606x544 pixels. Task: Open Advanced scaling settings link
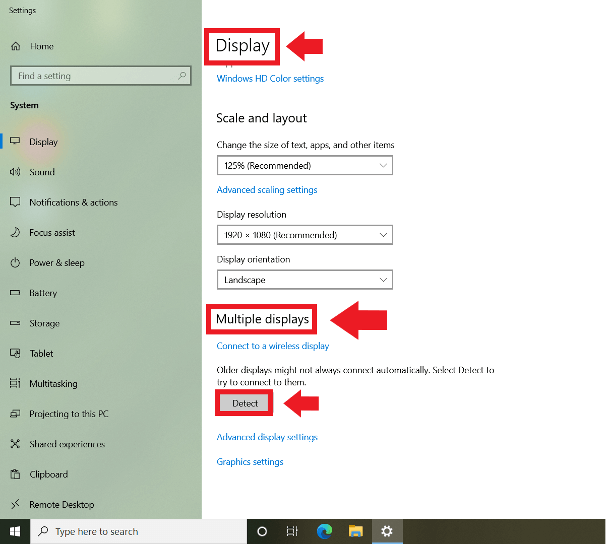pyautogui.click(x=267, y=190)
